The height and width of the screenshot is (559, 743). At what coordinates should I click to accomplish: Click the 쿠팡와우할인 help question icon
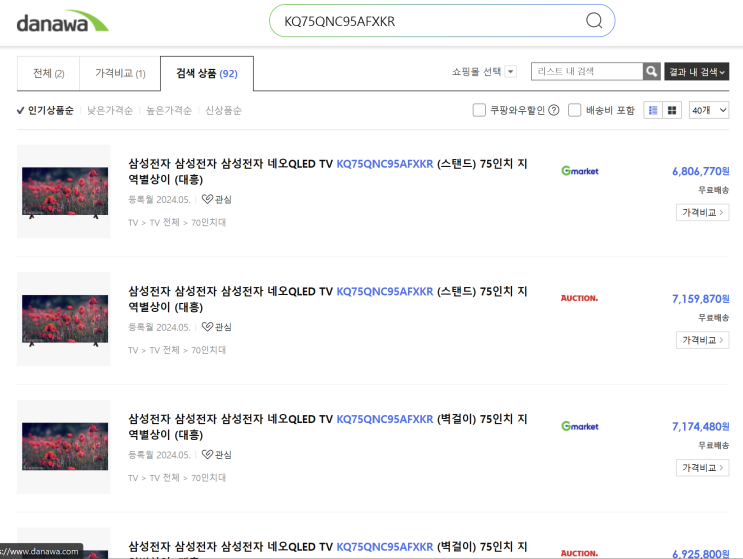tap(553, 110)
